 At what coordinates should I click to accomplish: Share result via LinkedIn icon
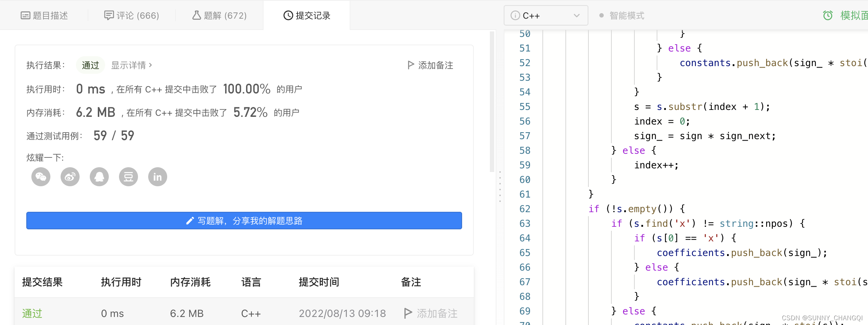pyautogui.click(x=158, y=177)
